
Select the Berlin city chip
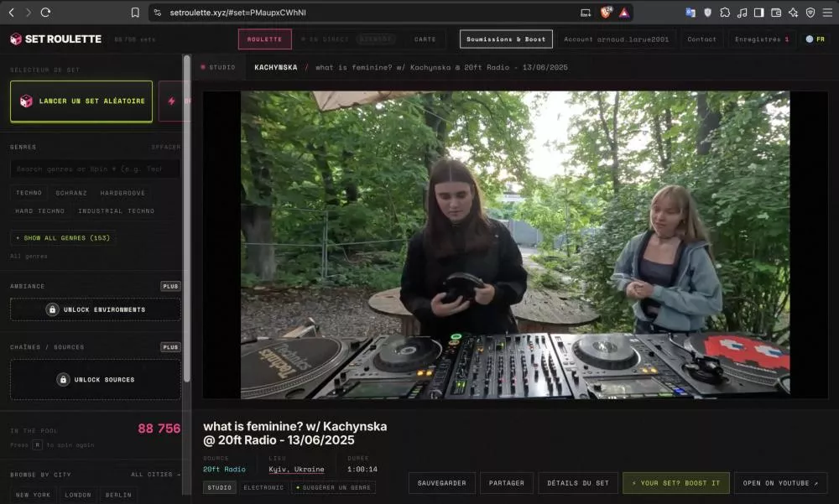[x=118, y=495]
